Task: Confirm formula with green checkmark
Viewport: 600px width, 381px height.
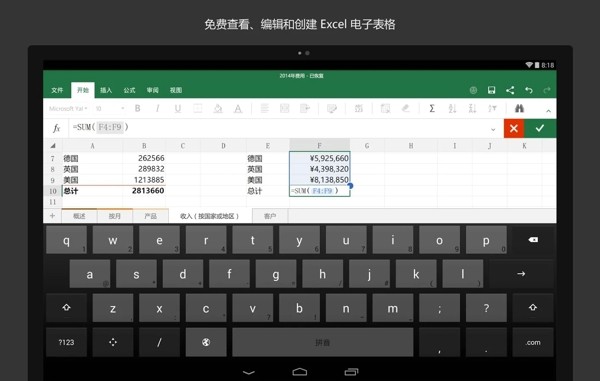Action: 540,128
